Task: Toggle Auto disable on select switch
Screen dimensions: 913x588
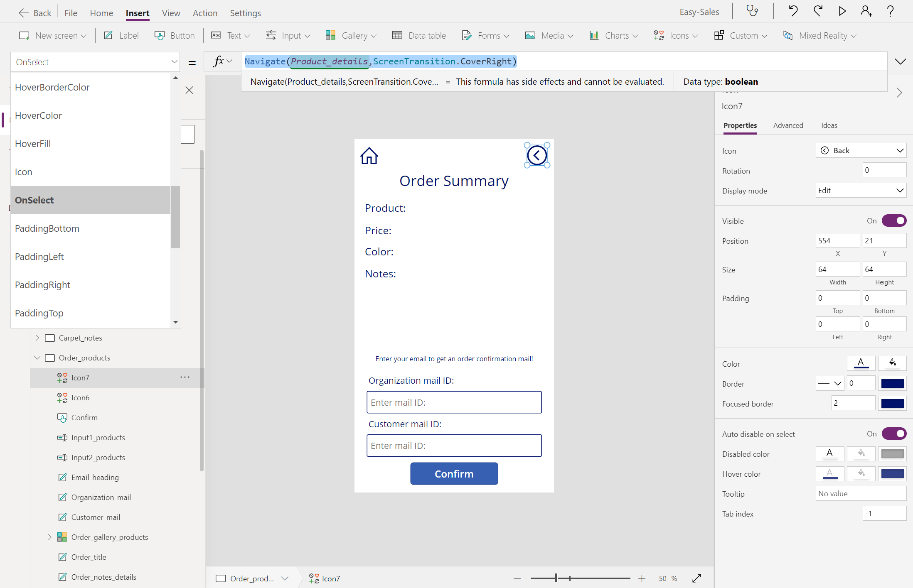Action: (894, 434)
